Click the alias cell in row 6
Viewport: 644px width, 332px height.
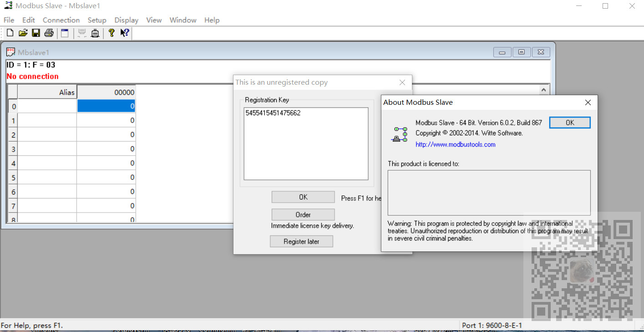[x=47, y=191]
